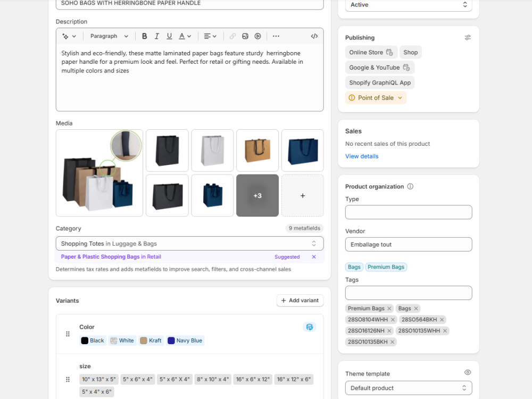
Task: Open the 9 metafields badge
Action: [x=304, y=228]
